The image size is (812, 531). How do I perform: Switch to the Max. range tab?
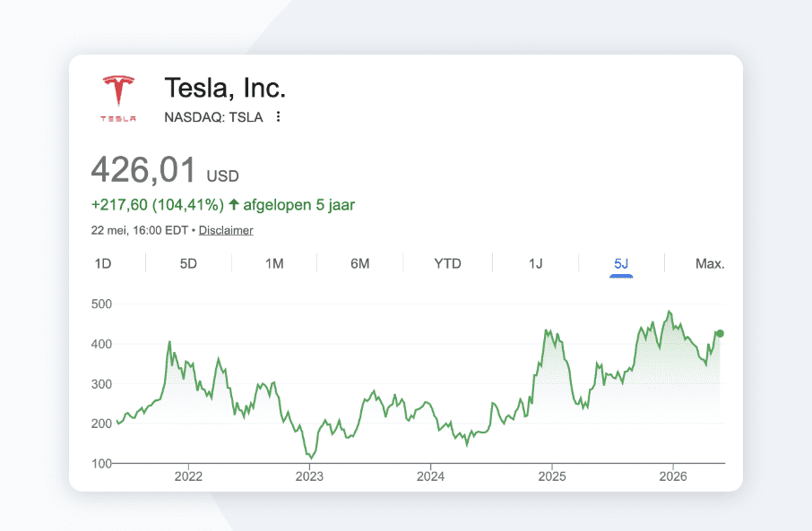(710, 263)
